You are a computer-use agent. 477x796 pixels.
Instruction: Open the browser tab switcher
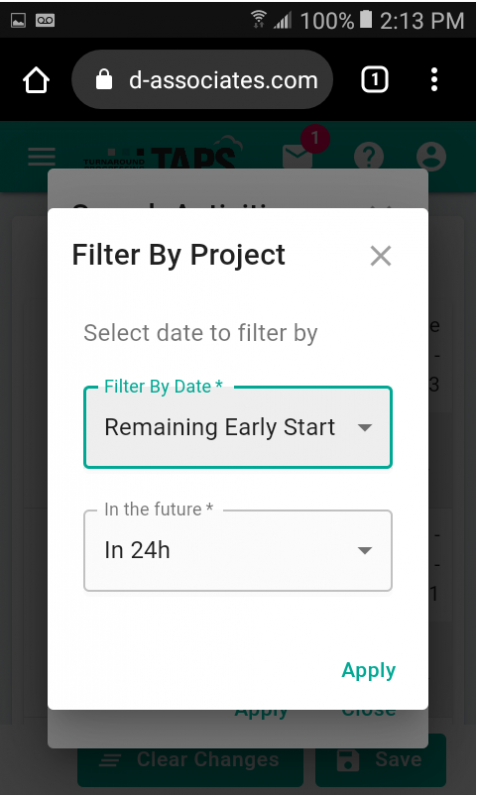pyautogui.click(x=374, y=80)
